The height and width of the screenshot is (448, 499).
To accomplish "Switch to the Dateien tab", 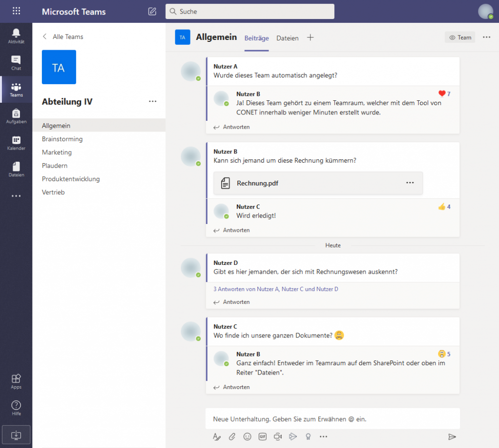I will pos(287,38).
